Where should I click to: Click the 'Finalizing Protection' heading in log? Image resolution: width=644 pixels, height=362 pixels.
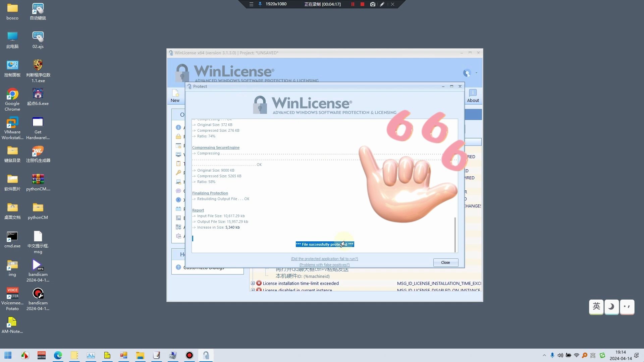point(210,193)
